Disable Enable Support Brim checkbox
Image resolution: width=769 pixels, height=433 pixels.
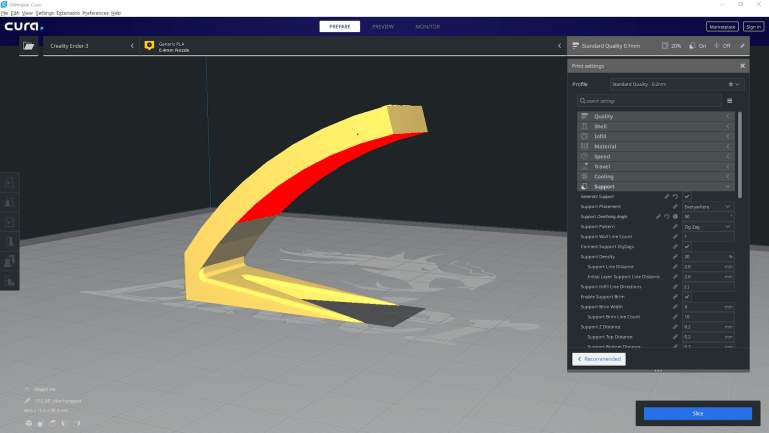[686, 296]
